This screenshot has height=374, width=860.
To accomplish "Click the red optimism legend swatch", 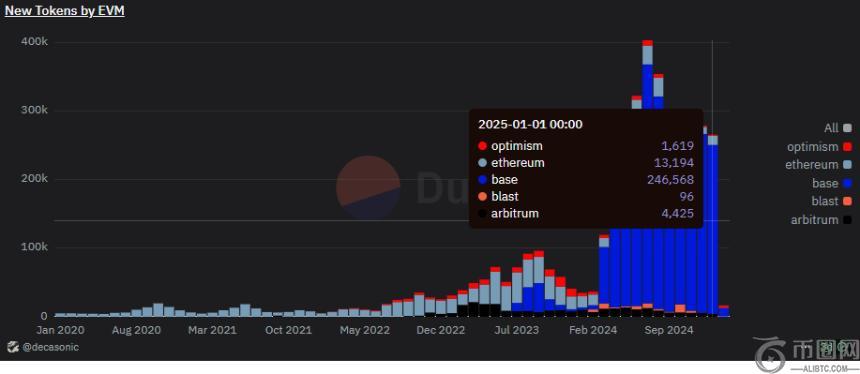I will click(847, 147).
